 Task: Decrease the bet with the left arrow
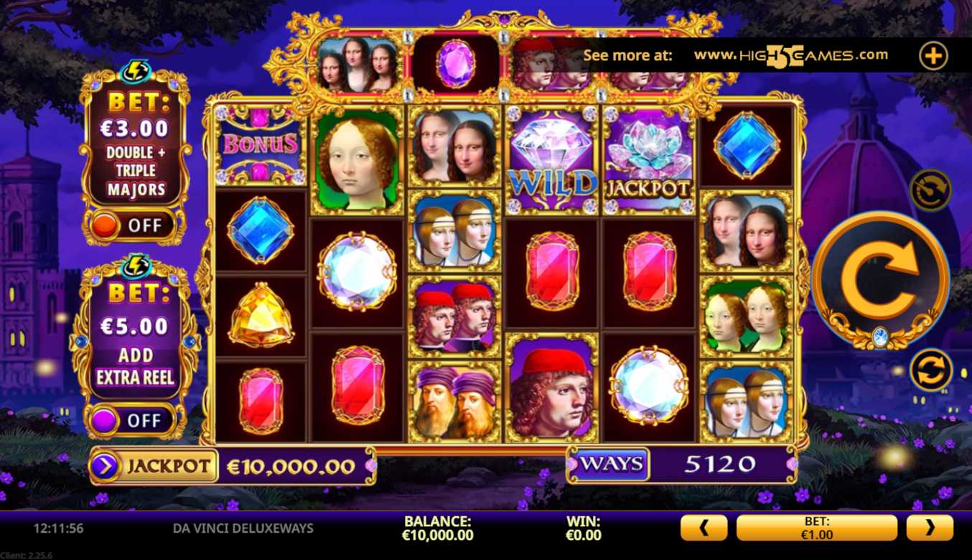704,528
